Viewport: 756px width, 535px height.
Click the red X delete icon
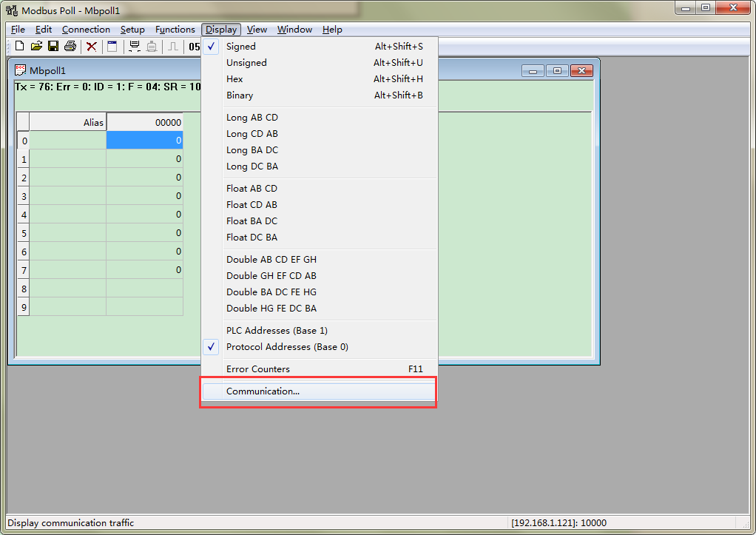point(92,47)
